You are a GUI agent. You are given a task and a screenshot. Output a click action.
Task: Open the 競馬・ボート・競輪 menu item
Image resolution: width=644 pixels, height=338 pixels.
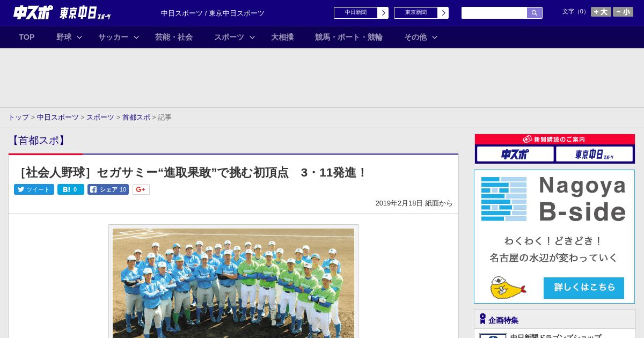[x=349, y=37]
